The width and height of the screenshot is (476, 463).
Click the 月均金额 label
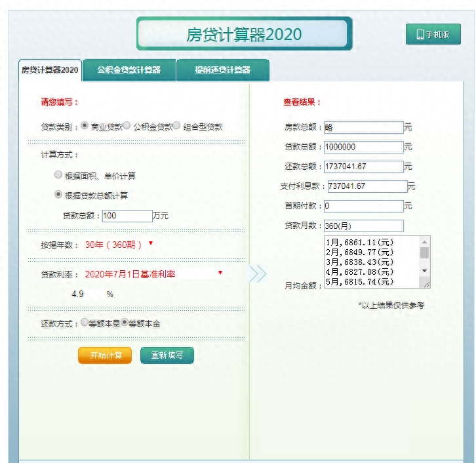tap(303, 286)
